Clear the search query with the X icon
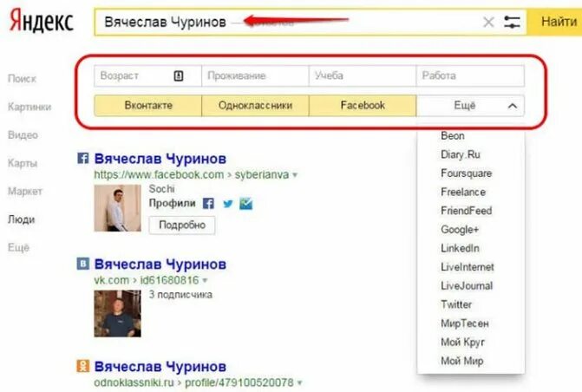This screenshot has width=582, height=392. [x=488, y=23]
